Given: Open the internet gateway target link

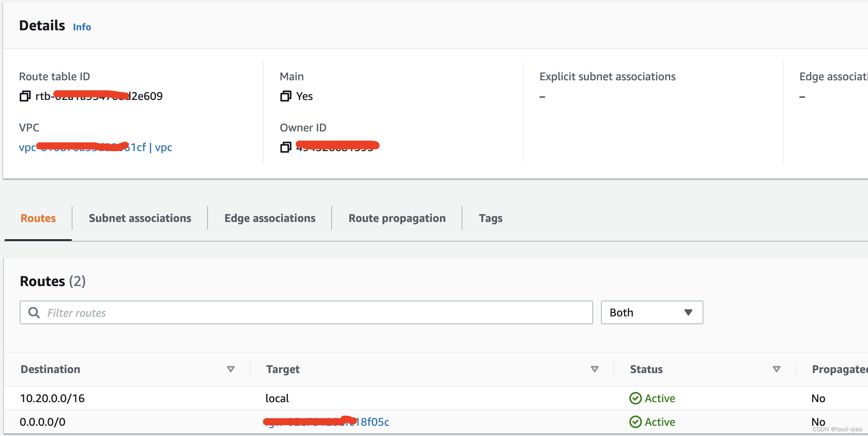Looking at the screenshot, I should pos(327,422).
